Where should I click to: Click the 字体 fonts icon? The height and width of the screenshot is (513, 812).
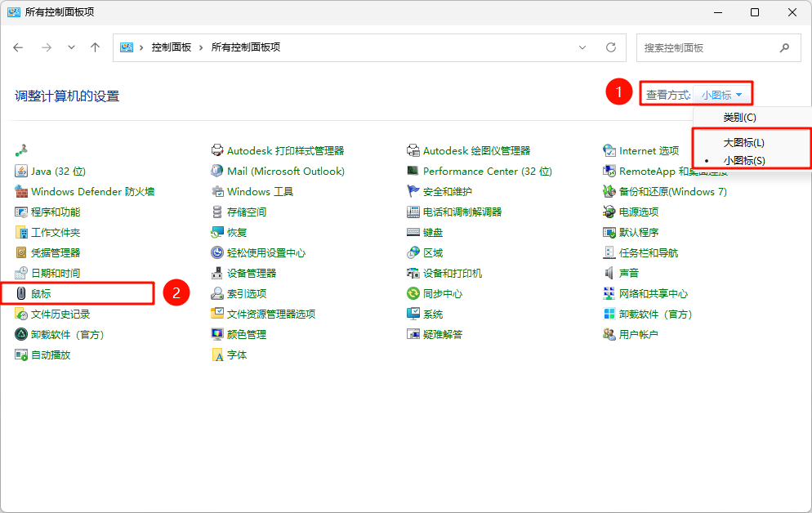pos(217,355)
